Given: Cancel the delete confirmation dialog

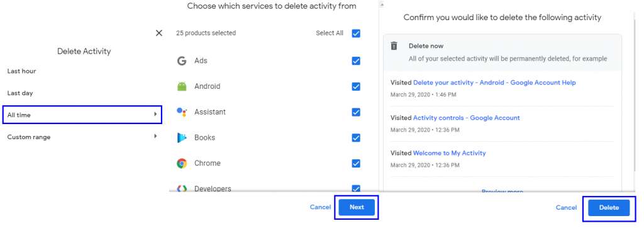Looking at the screenshot, I should pyautogui.click(x=567, y=208).
